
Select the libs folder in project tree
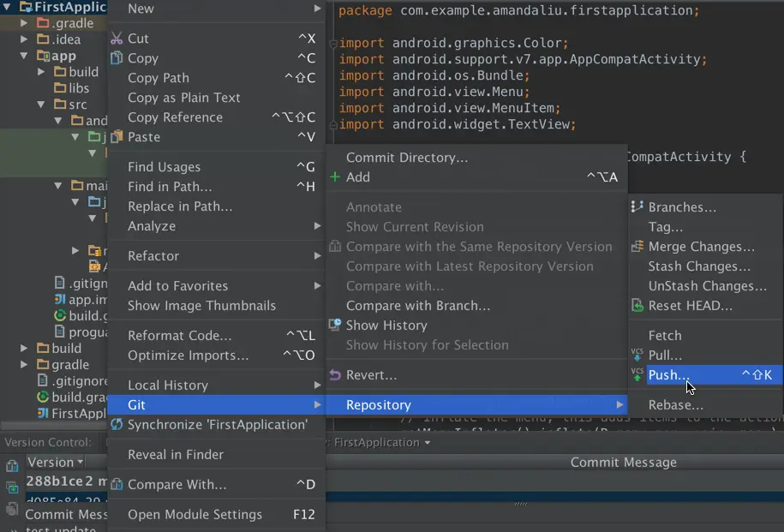pos(79,88)
